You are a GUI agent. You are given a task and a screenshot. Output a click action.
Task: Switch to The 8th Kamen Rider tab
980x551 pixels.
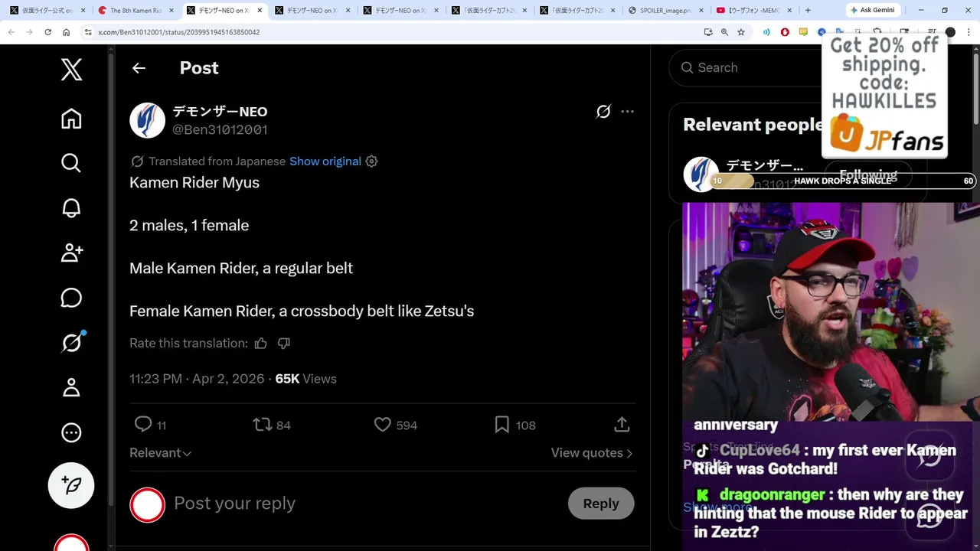click(x=132, y=11)
